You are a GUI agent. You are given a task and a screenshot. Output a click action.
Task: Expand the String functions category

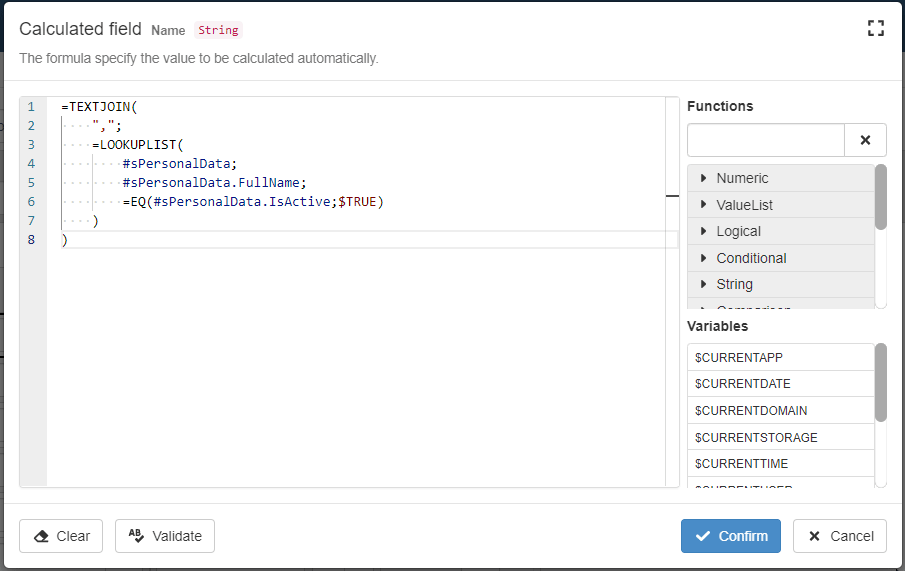tap(734, 284)
